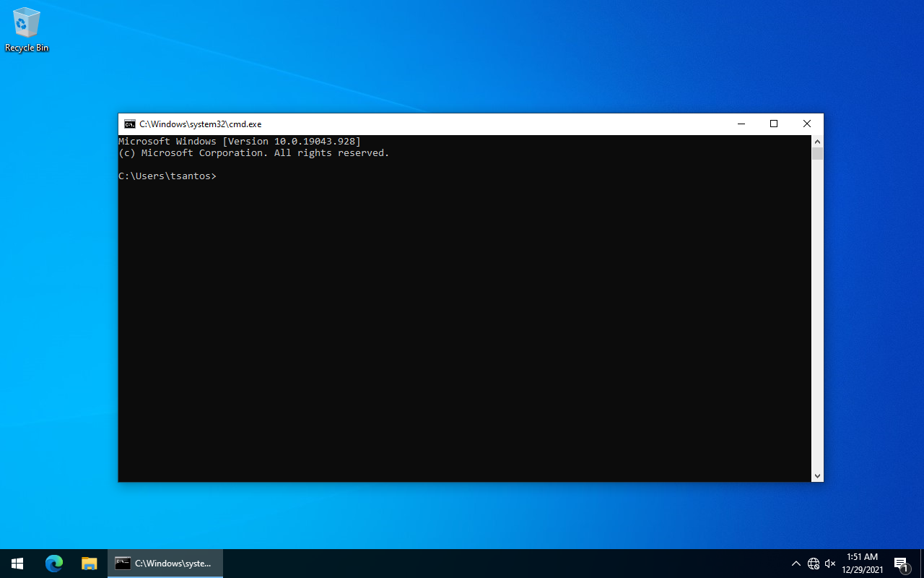Open the clock showing 1:51 AM
Viewport: 924px width, 578px height.
[862, 564]
